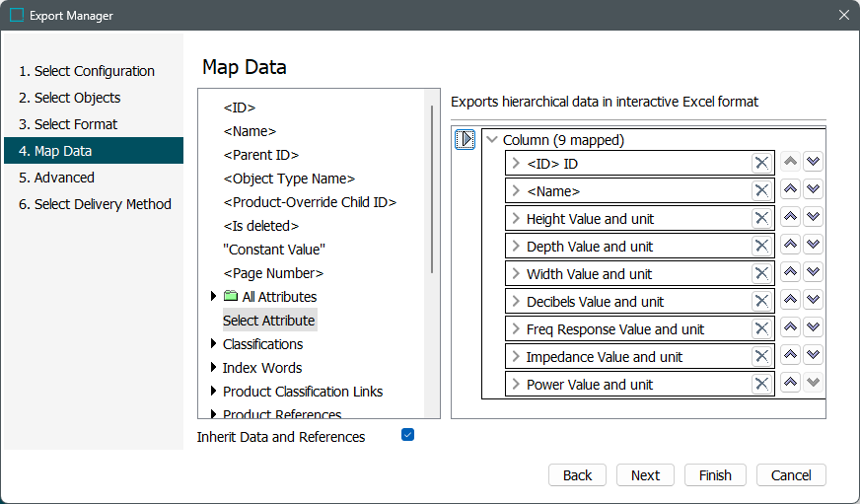This screenshot has height=504, width=860.
Task: Move Width Value and unit row down
Action: pos(813,273)
